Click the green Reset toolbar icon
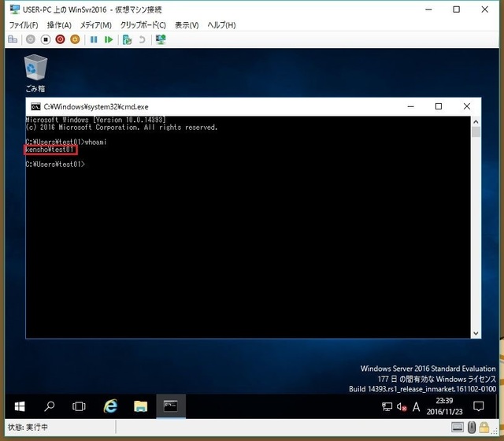 (x=109, y=39)
